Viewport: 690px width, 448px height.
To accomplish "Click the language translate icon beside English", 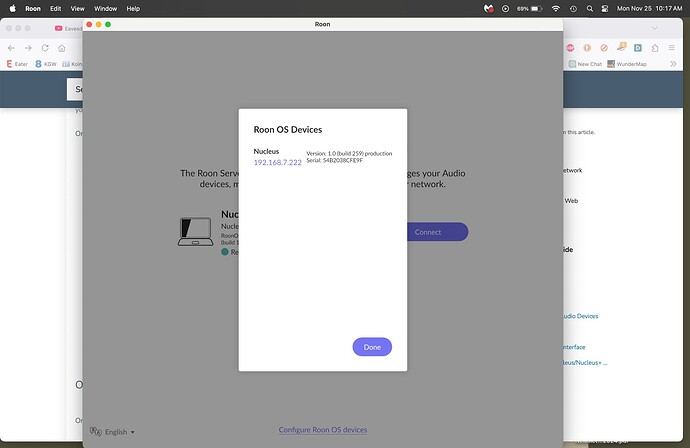I will [95, 431].
